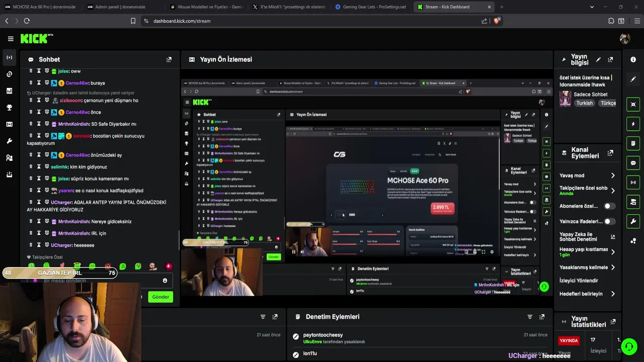The height and width of the screenshot is (362, 644).
Task: Pop out the Sohbet chat panel
Action: pos(169,59)
